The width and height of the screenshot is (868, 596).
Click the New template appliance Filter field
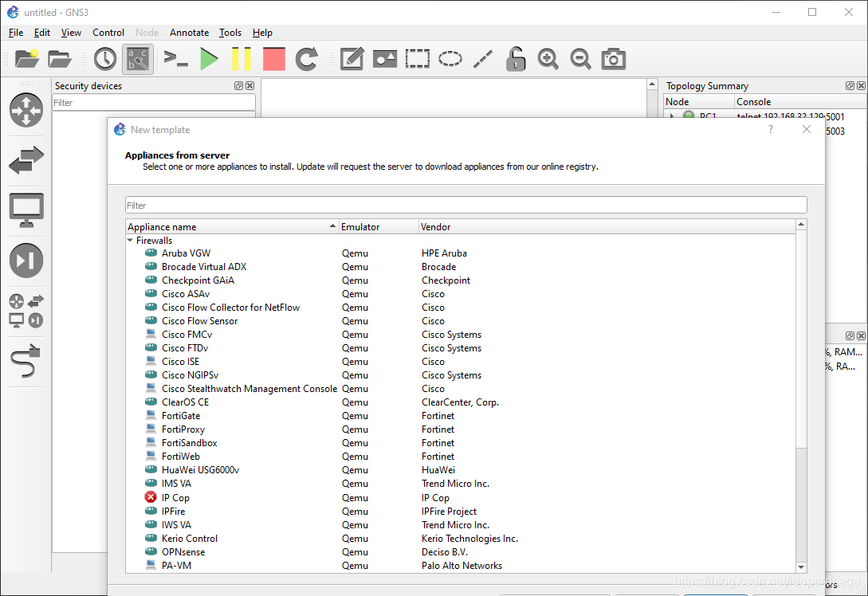tap(465, 206)
